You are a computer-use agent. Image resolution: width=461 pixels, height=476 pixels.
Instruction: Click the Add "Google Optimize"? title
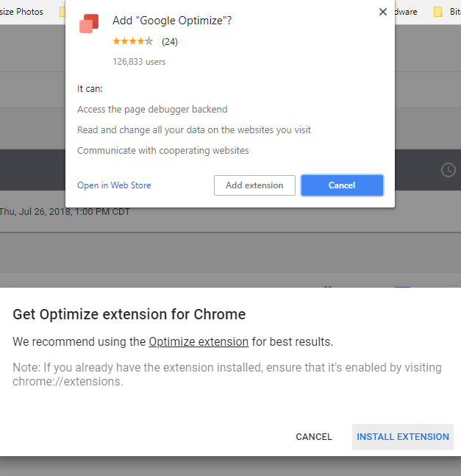[172, 21]
